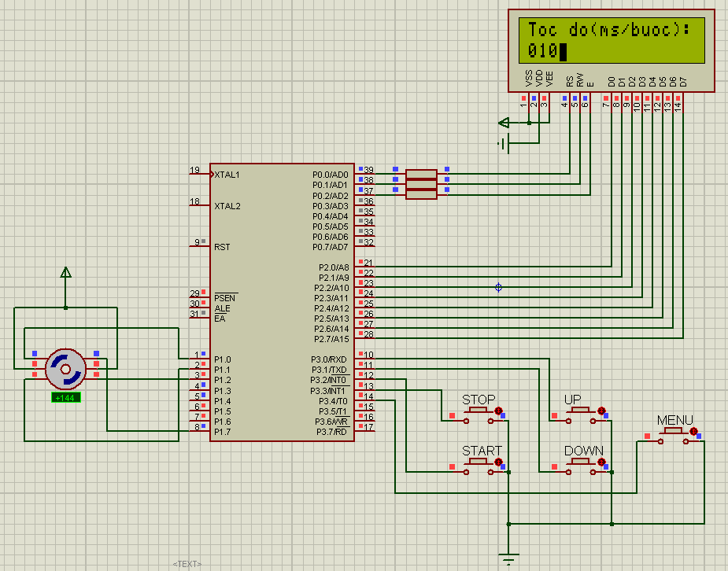Screen dimensions: 728x571
Task: Click the blue origin marker on canvas
Action: tap(498, 288)
